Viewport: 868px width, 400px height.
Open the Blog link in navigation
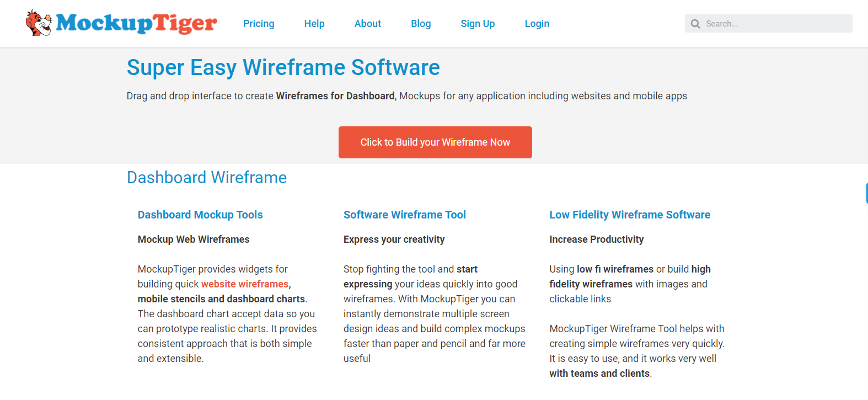click(421, 24)
